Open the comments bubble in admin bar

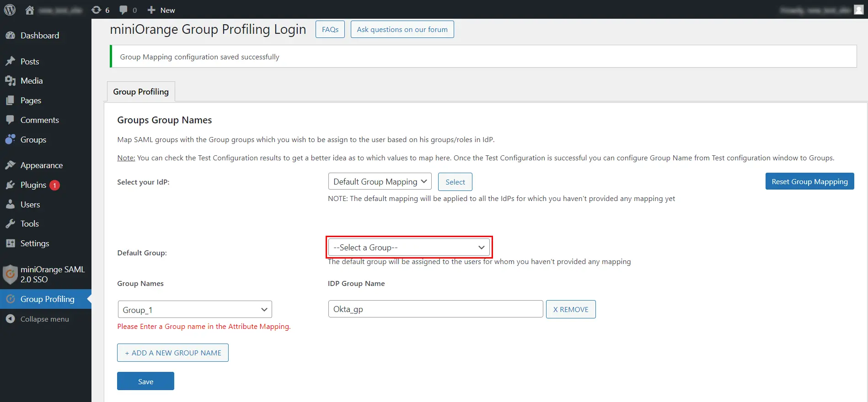click(123, 10)
